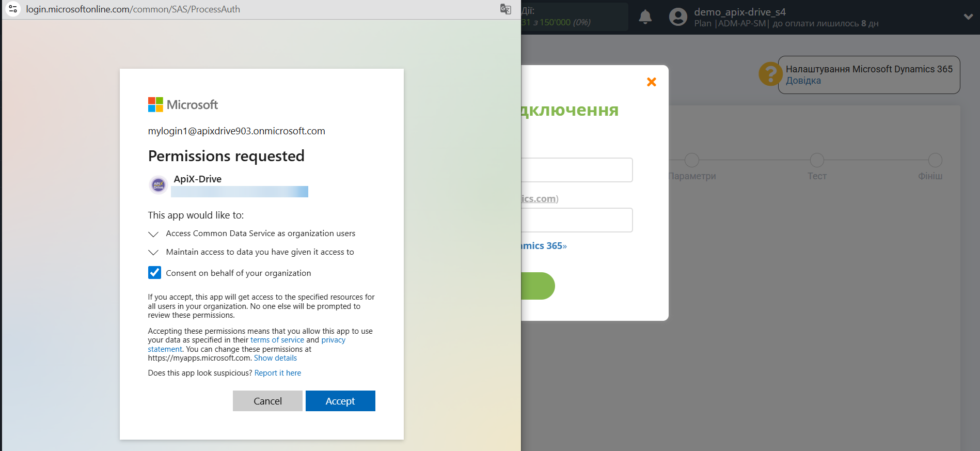Click the first input field in connection dialog

coord(577,170)
